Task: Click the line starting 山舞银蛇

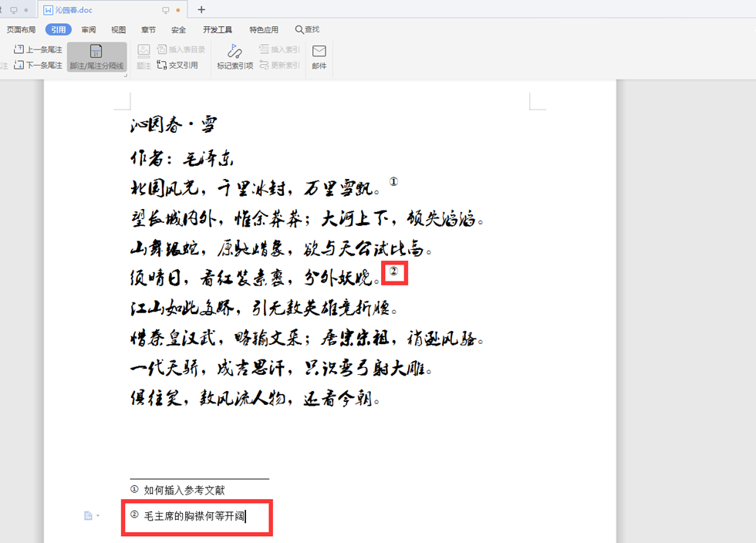Action: 281,248
